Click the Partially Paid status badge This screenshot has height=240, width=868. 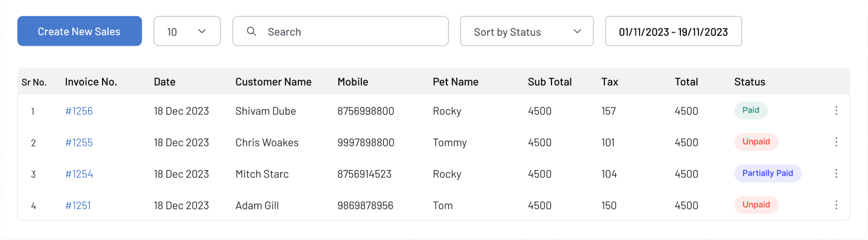click(768, 173)
